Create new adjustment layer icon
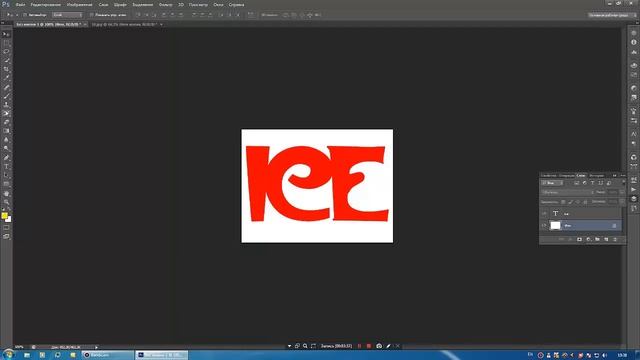Viewport: 640px width, 360px height. 588,240
